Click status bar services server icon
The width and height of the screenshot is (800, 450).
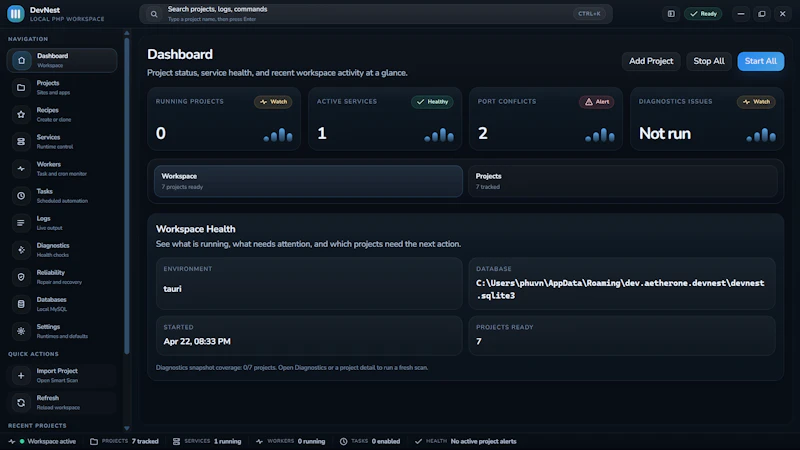pyautogui.click(x=177, y=441)
